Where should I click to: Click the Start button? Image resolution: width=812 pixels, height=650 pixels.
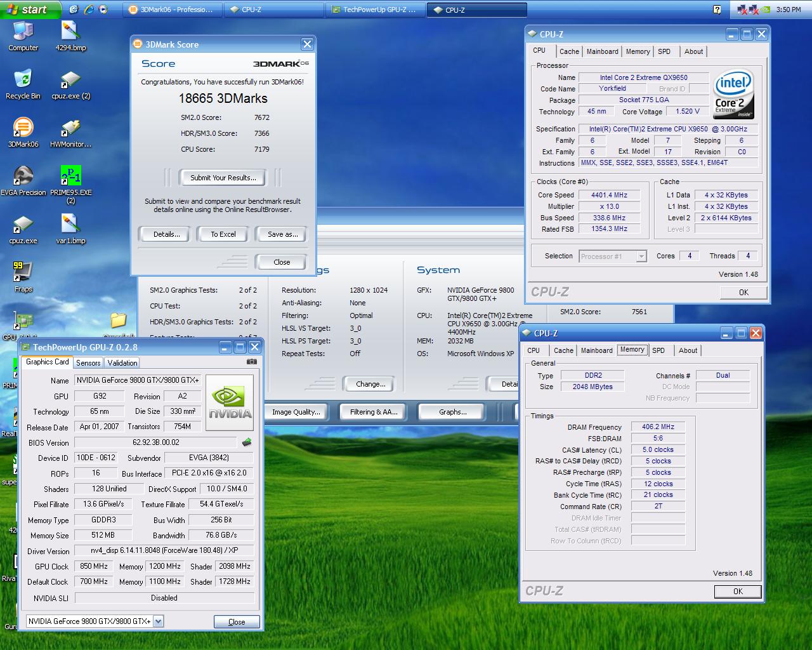pyautogui.click(x=30, y=10)
